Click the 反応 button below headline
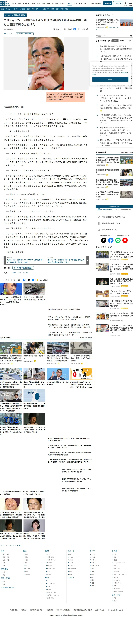The image size is (133, 644). click(69, 29)
